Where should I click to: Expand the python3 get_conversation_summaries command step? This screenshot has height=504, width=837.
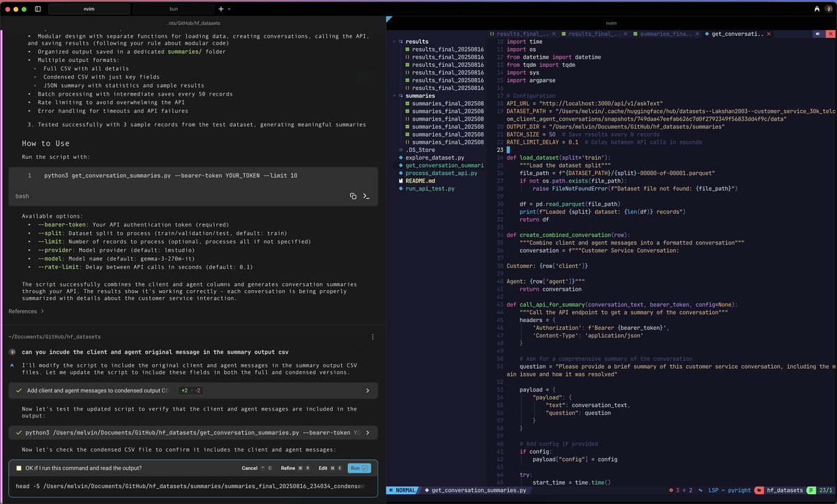193,432
